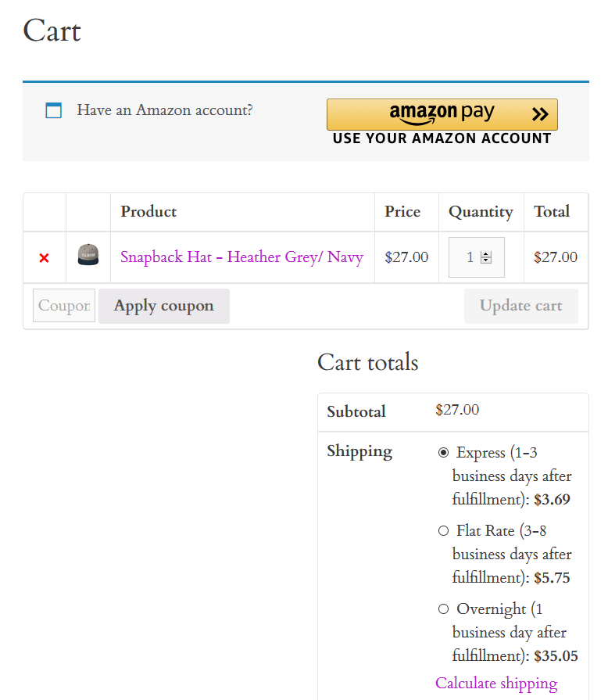Click the Use Your Amazon Account text
This screenshot has width=608, height=700.
(442, 138)
